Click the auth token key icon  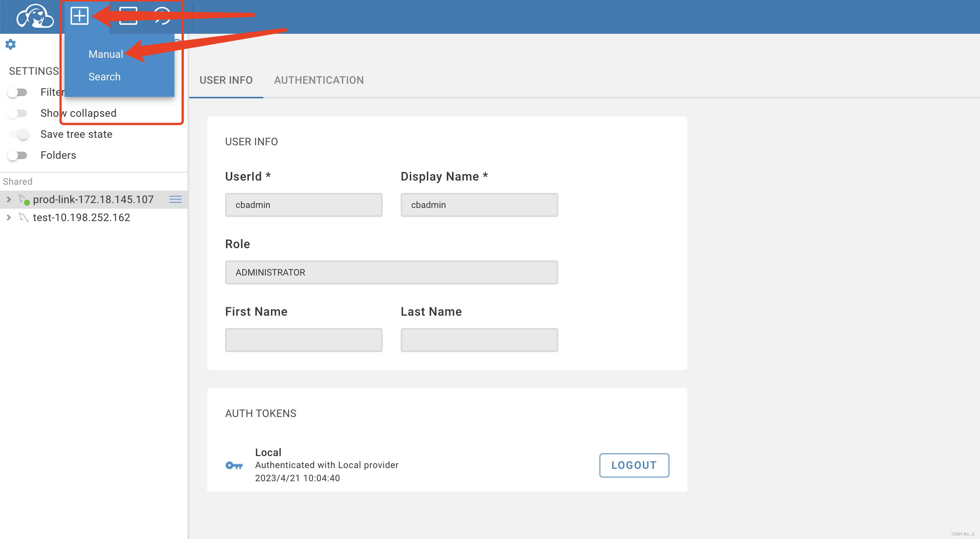(234, 465)
